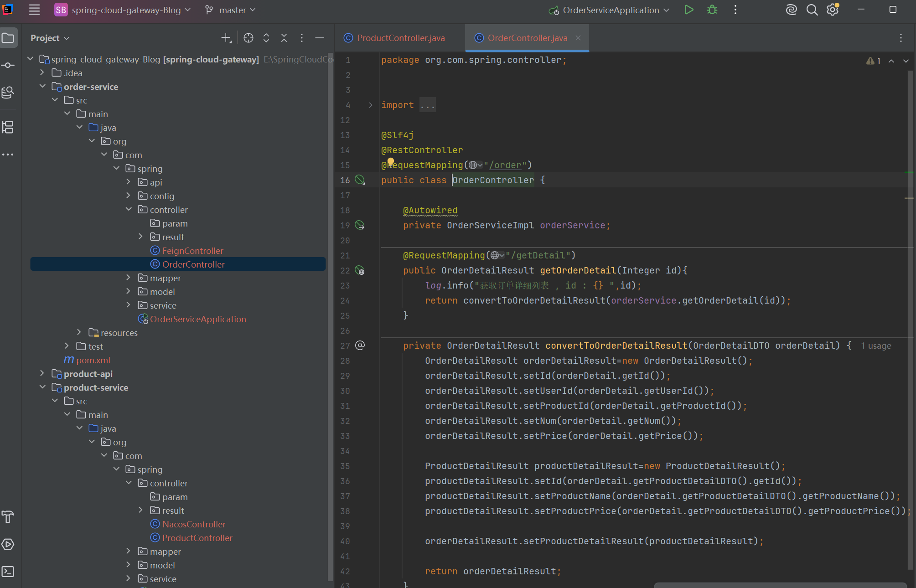Viewport: 916px width, 588px height.
Task: Open the Project tool window icon
Action: click(x=8, y=38)
